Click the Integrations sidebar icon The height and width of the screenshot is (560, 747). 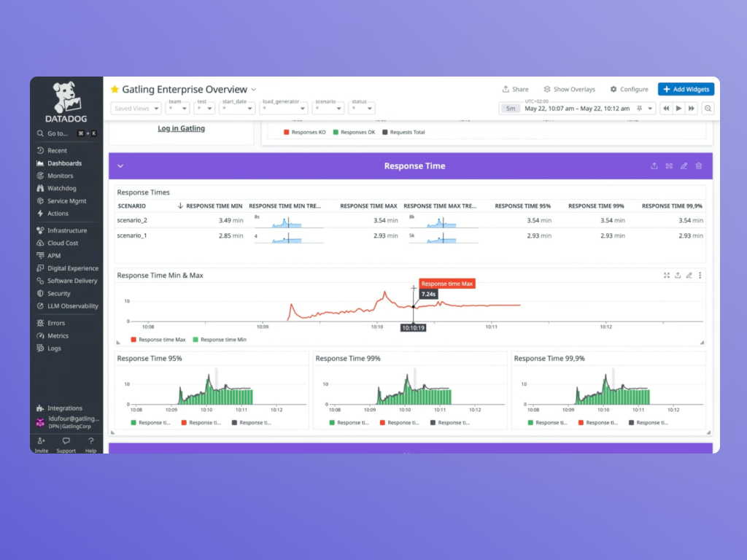click(41, 408)
